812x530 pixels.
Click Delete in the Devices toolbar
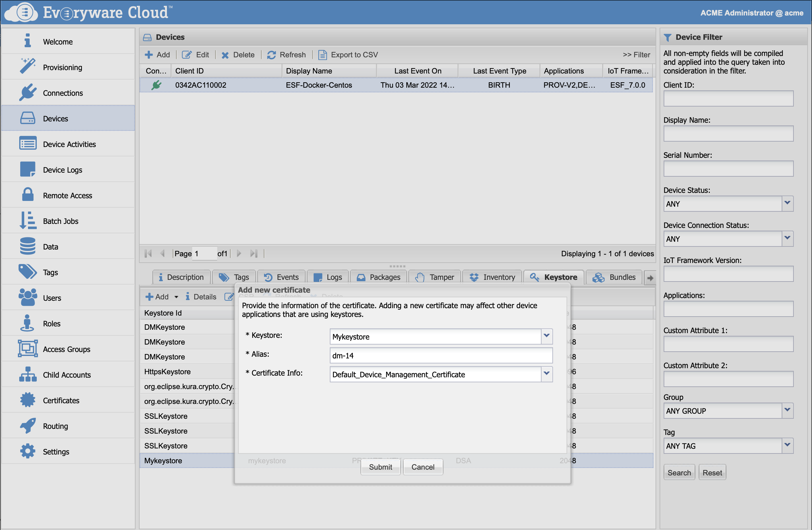point(238,55)
